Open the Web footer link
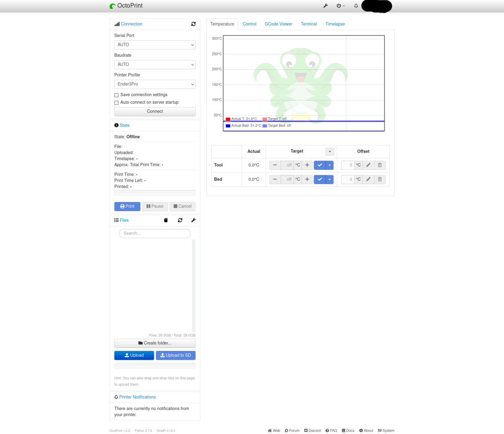 tap(274, 431)
